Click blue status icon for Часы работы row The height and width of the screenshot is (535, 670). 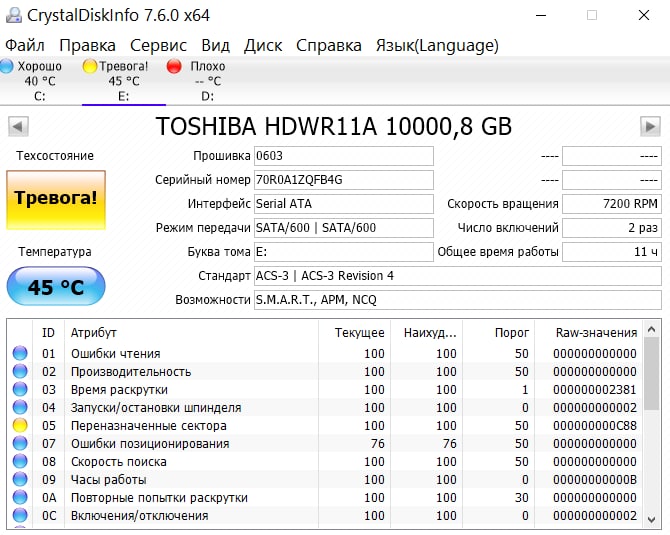[x=20, y=479]
